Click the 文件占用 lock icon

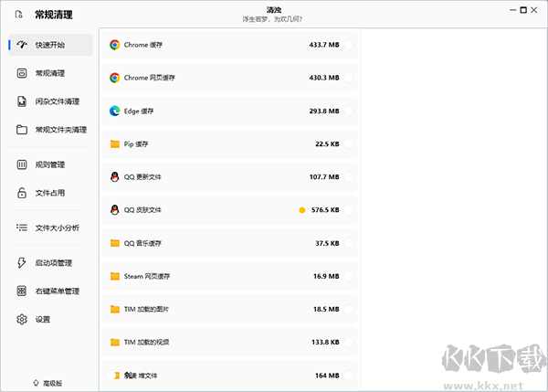22,193
